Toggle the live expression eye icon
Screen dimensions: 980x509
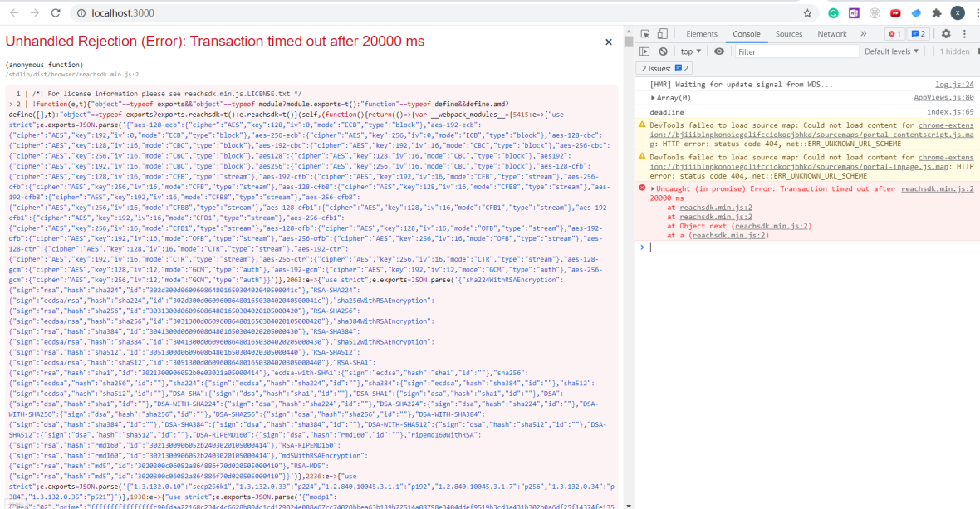718,51
